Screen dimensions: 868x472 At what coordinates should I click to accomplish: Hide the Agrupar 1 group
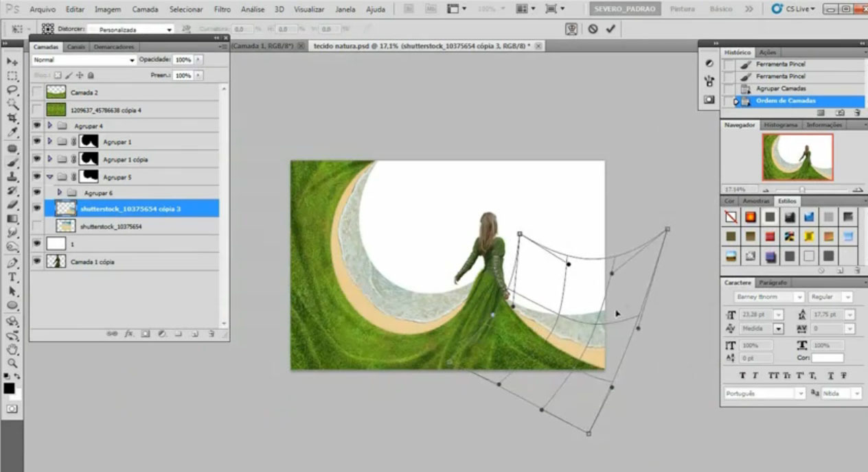coord(36,141)
